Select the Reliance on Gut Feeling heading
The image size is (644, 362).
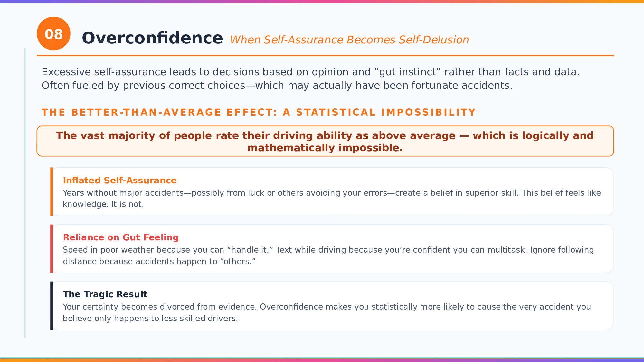[121, 237]
